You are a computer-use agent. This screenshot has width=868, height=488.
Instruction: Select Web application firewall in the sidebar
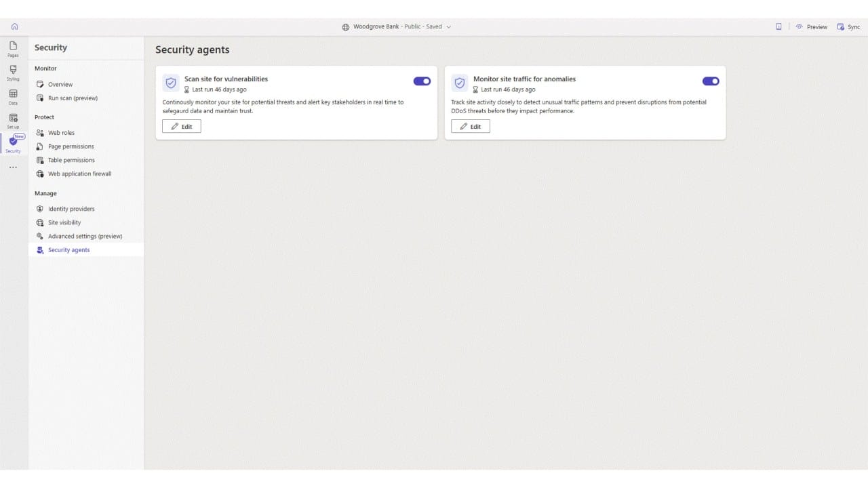(79, 174)
